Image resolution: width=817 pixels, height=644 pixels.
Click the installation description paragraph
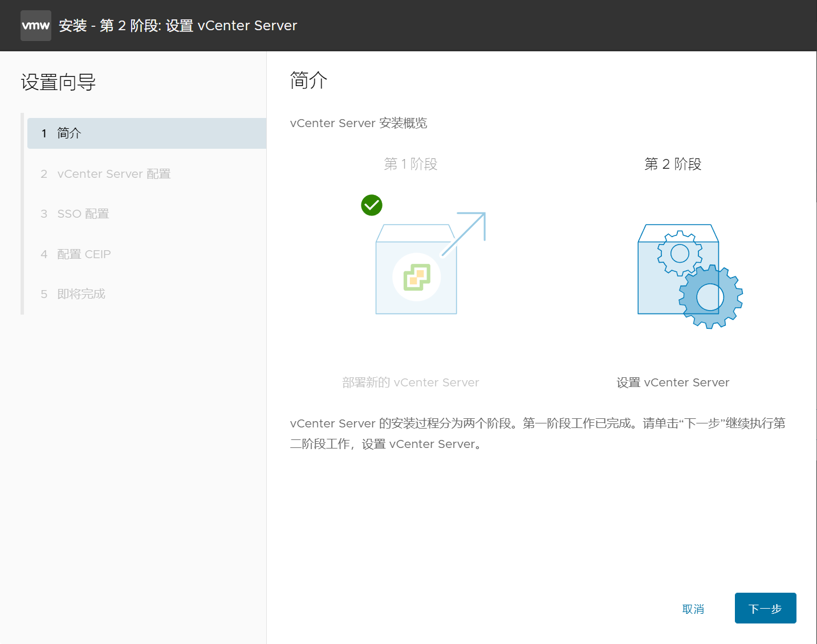[x=538, y=434]
